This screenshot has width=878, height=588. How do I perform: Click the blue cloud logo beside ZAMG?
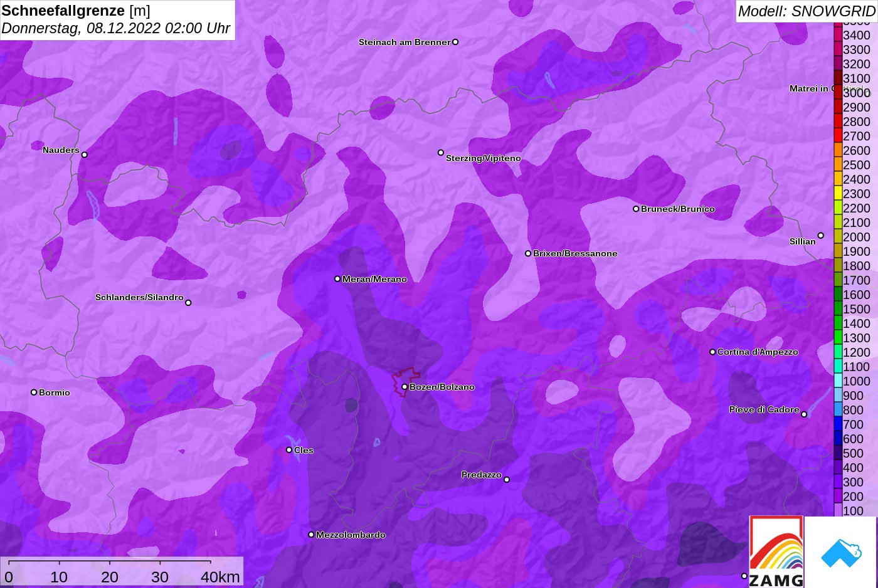click(840, 552)
